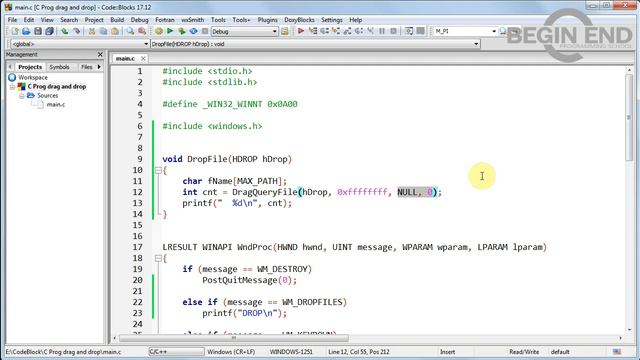Switch to the Symbols tab
The image size is (640, 360).
[59, 67]
